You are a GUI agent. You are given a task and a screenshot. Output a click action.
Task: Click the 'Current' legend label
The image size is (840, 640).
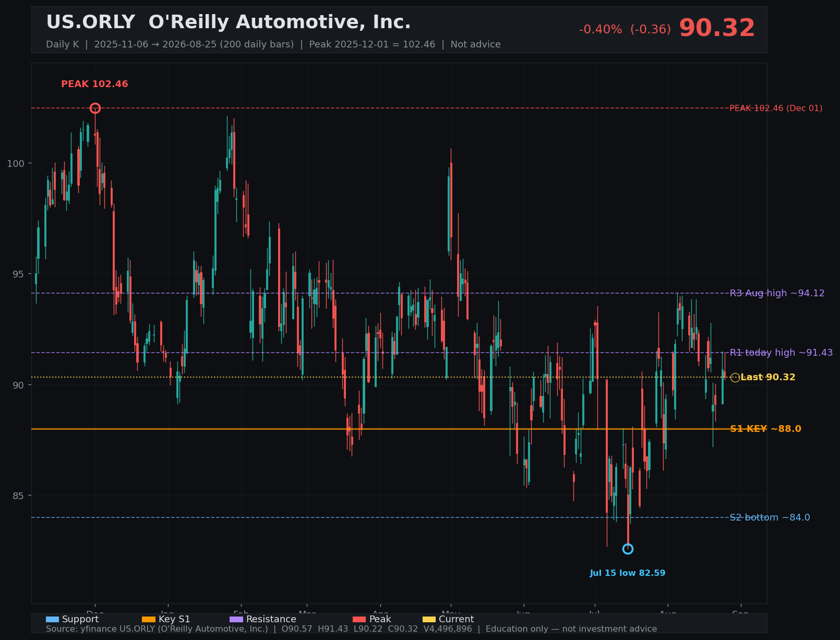pyautogui.click(x=457, y=619)
